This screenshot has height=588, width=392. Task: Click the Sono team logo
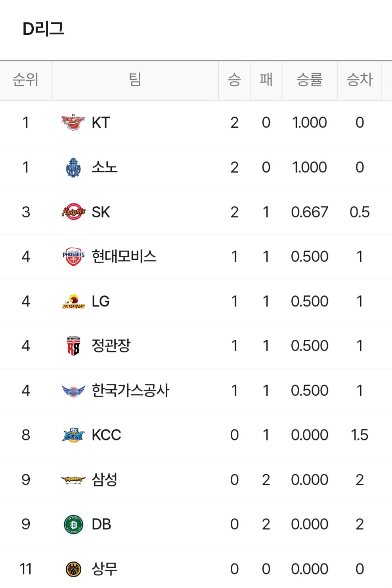pyautogui.click(x=73, y=167)
